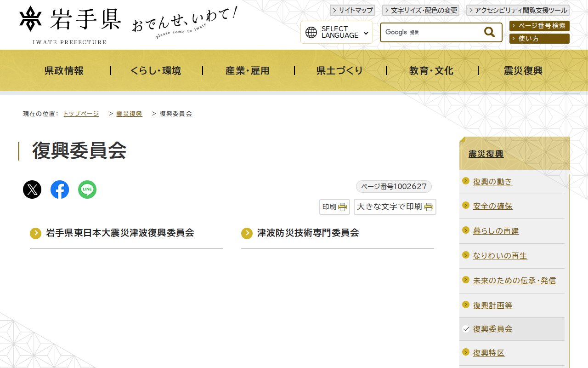This screenshot has height=368, width=588.
Task: Open the 復興特区 sidebar link
Action: [488, 352]
